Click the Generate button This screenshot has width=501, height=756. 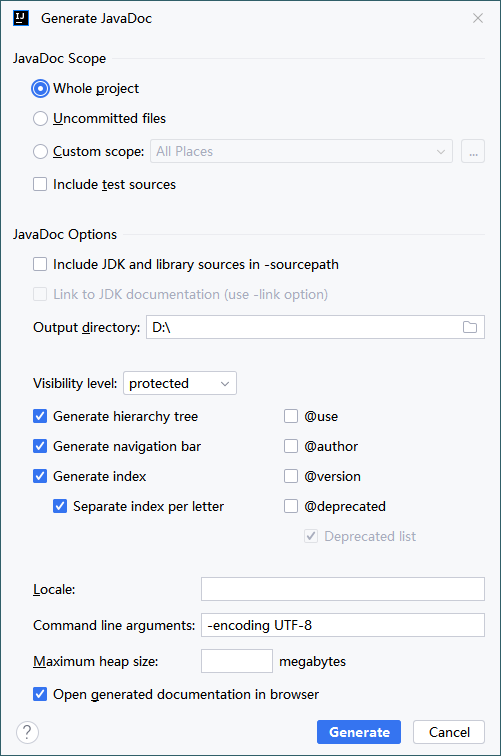click(359, 732)
